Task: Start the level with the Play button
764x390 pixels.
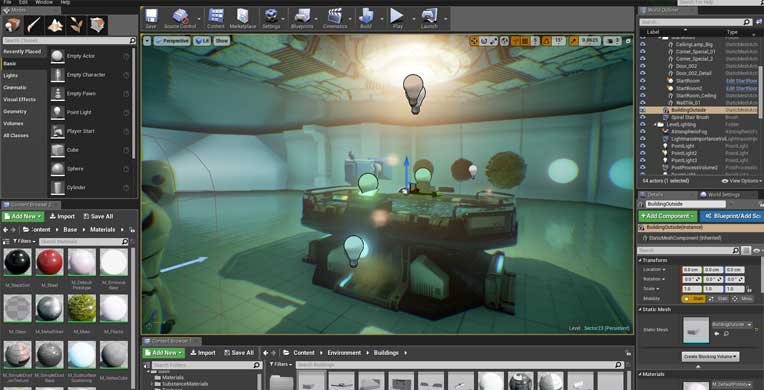Action: pyautogui.click(x=397, y=18)
